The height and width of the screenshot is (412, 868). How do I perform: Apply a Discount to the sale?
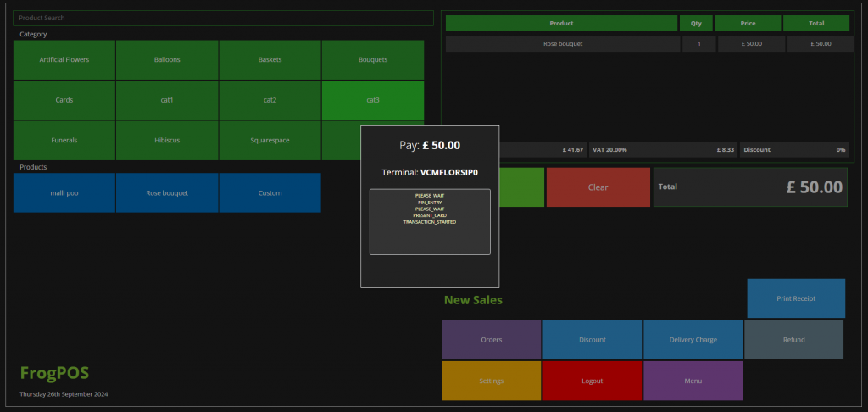[593, 340]
